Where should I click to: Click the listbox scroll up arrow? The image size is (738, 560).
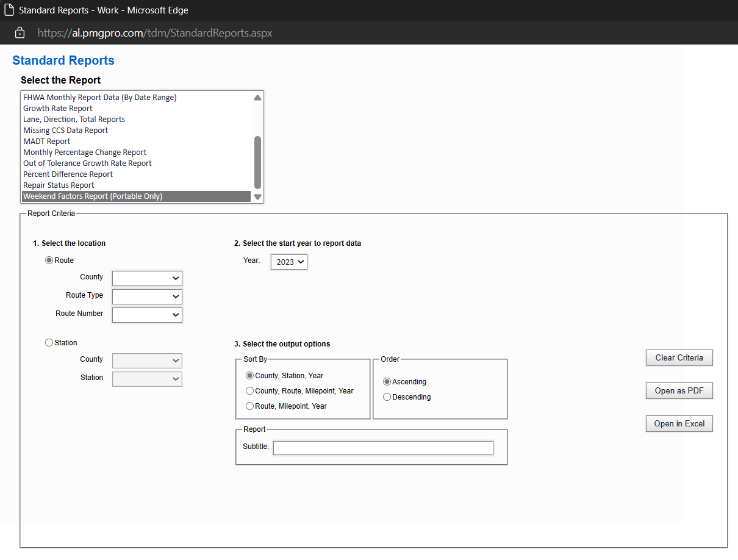(257, 98)
